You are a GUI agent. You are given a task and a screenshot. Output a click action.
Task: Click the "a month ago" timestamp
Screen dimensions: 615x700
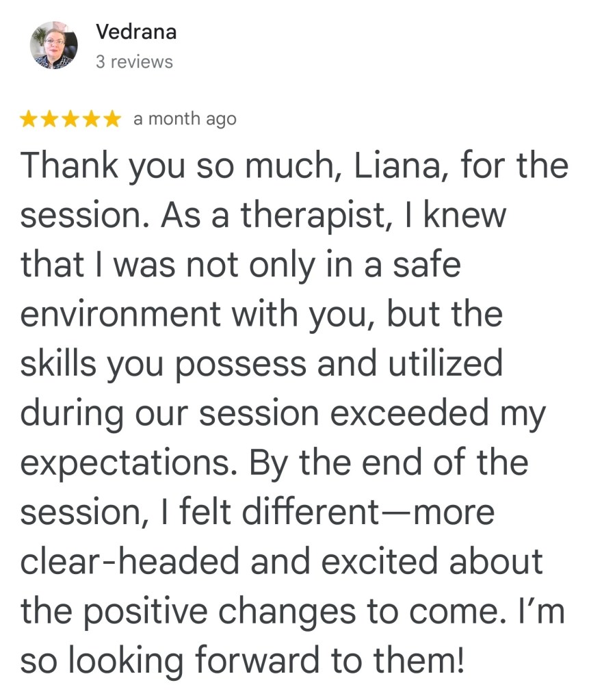[x=185, y=119]
